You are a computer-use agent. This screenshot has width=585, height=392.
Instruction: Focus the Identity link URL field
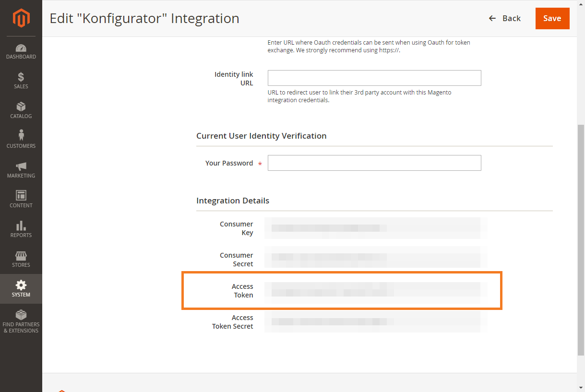point(374,78)
